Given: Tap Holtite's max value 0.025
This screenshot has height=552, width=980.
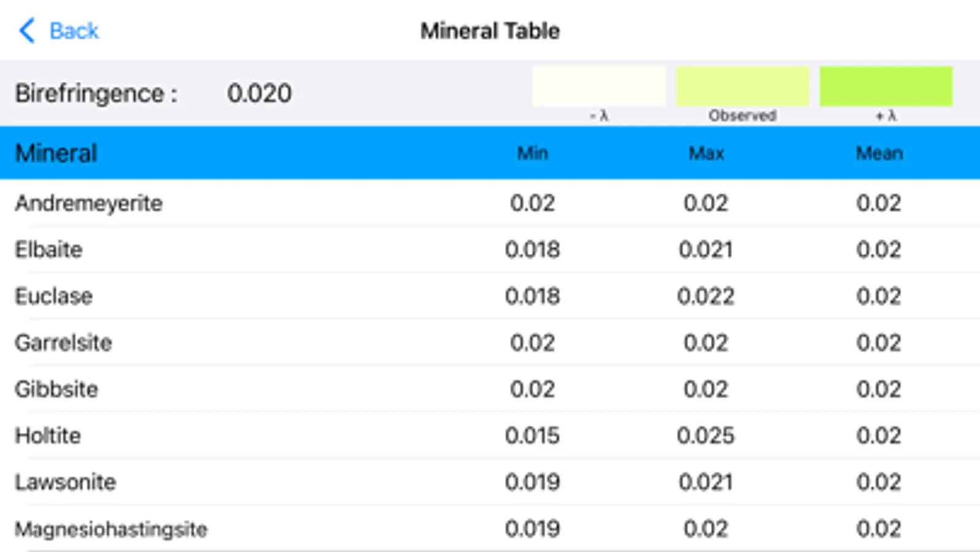Looking at the screenshot, I should 705,436.
